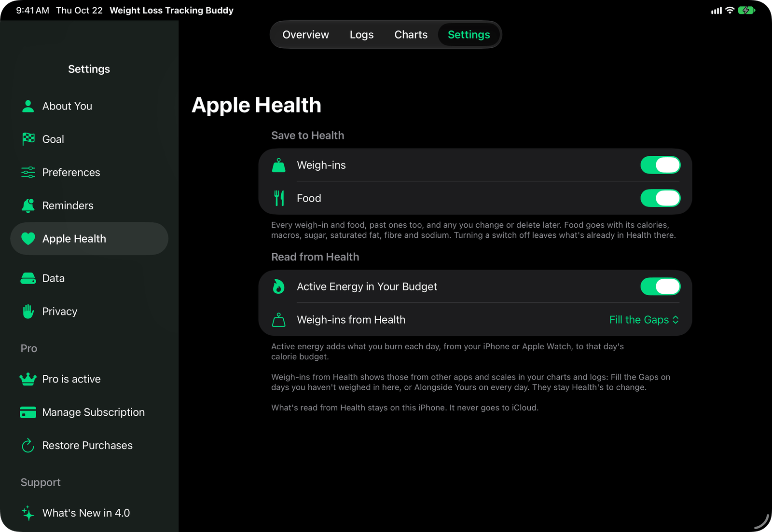Screen dimensions: 772x532
Task: Click the Active Energy flame icon
Action: tap(278, 286)
